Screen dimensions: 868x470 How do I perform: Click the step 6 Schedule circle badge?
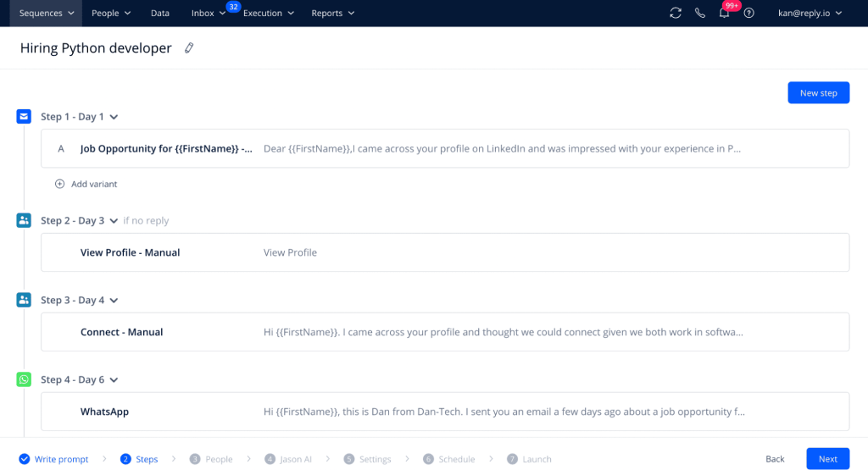point(428,459)
